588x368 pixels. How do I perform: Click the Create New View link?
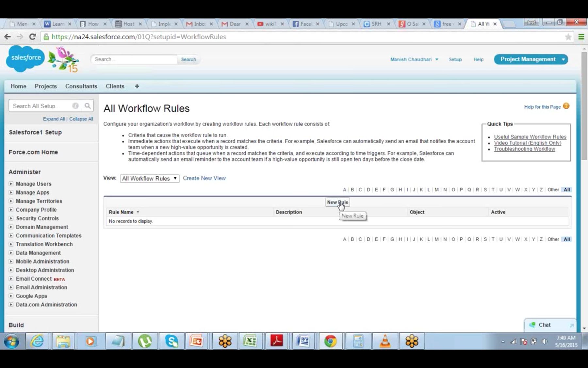(204, 178)
